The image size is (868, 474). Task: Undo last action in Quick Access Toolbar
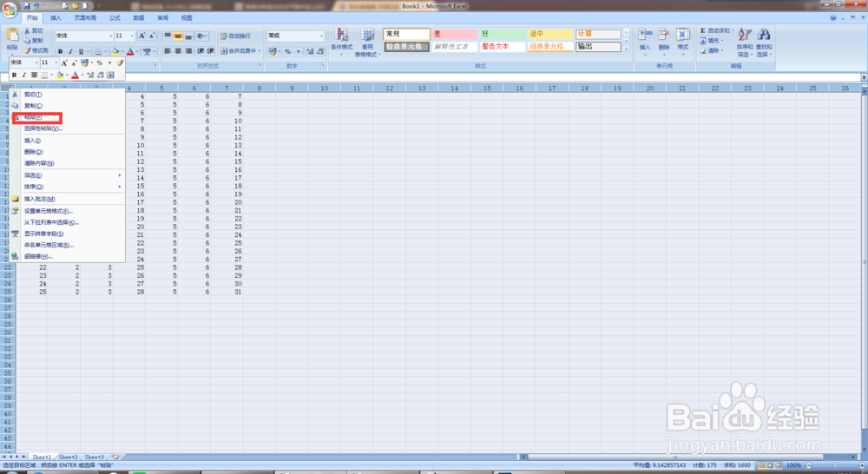(36, 5)
